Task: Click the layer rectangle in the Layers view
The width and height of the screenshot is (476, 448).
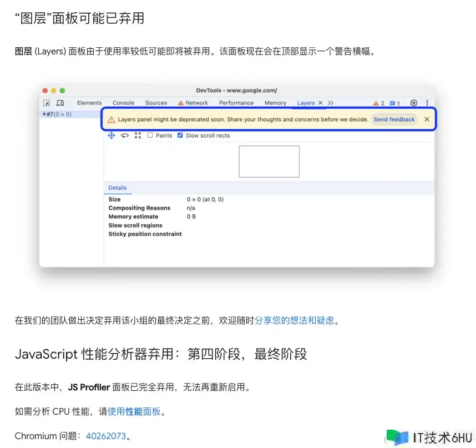Action: pos(269,162)
